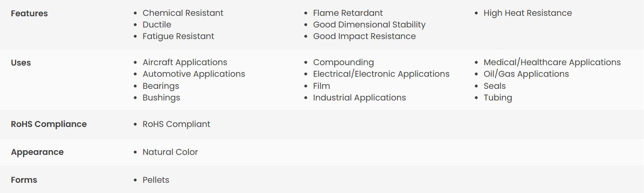This screenshot has height=193, width=644.
Task: Select the Flame Retardant list item
Action: pyautogui.click(x=348, y=13)
